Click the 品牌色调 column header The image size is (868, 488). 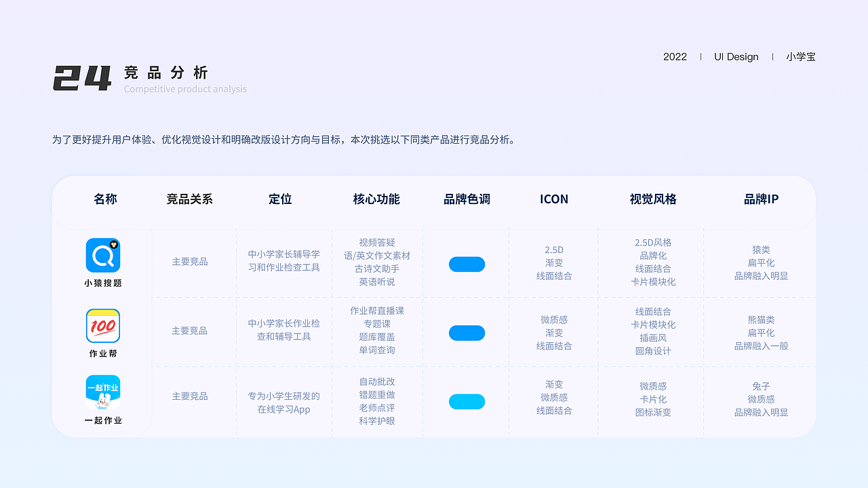(x=466, y=199)
